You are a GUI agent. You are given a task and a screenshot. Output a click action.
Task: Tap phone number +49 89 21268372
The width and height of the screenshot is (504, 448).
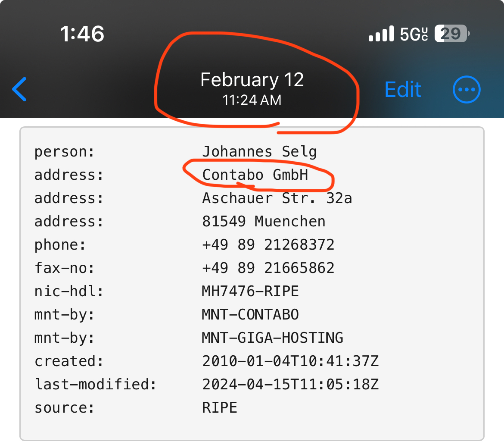coord(268,245)
